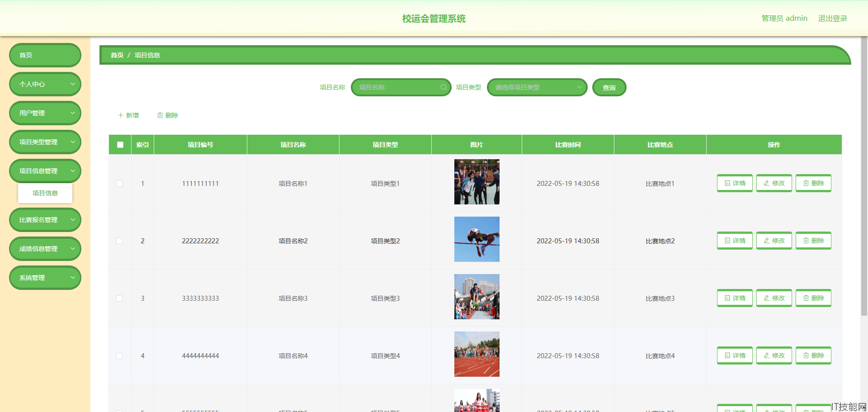Check the checkbox for row 1111111111

119,184
